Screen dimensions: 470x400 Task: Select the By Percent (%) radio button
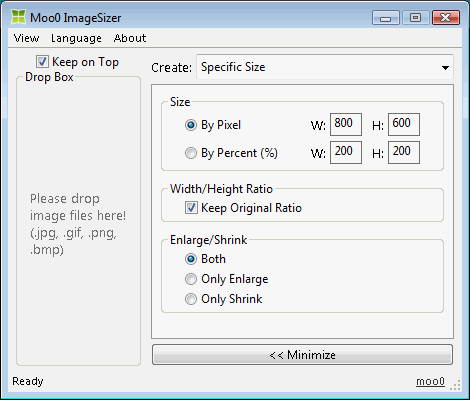click(191, 153)
